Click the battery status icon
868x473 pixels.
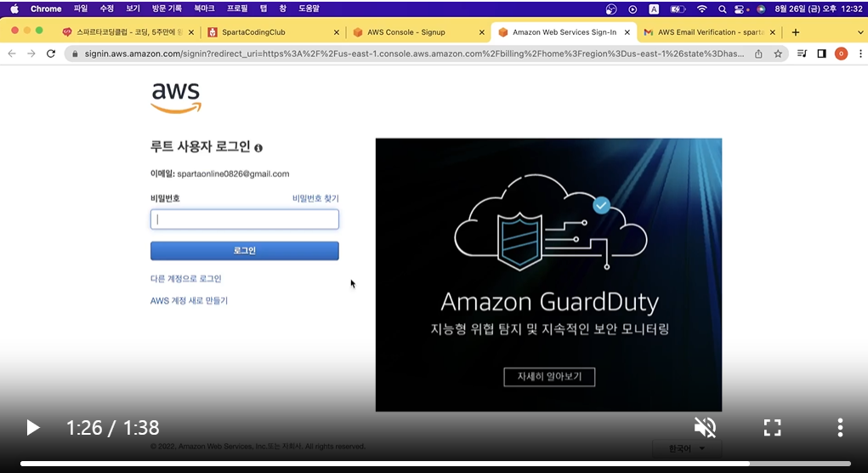(x=678, y=9)
